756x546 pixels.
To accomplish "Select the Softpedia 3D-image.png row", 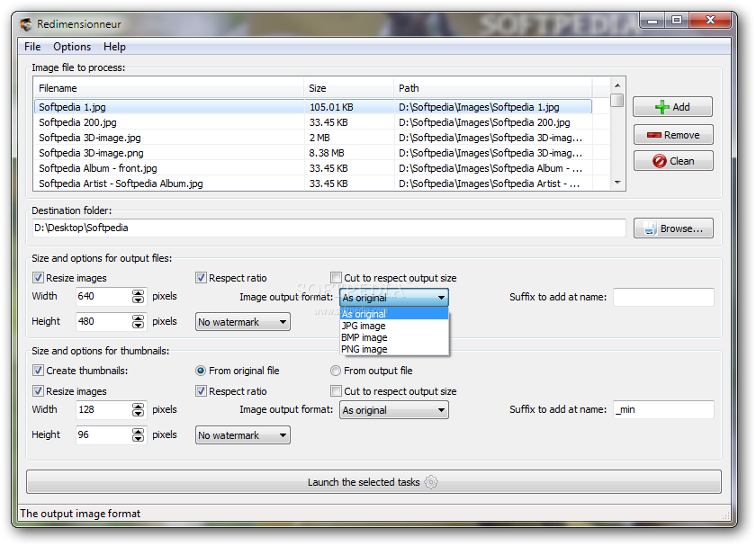I will click(x=313, y=153).
